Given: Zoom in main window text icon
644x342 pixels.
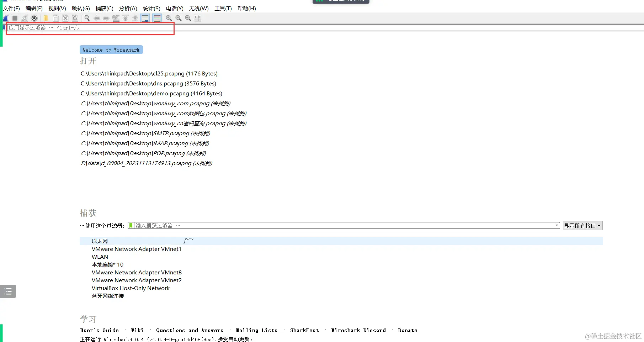Looking at the screenshot, I should [x=169, y=18].
